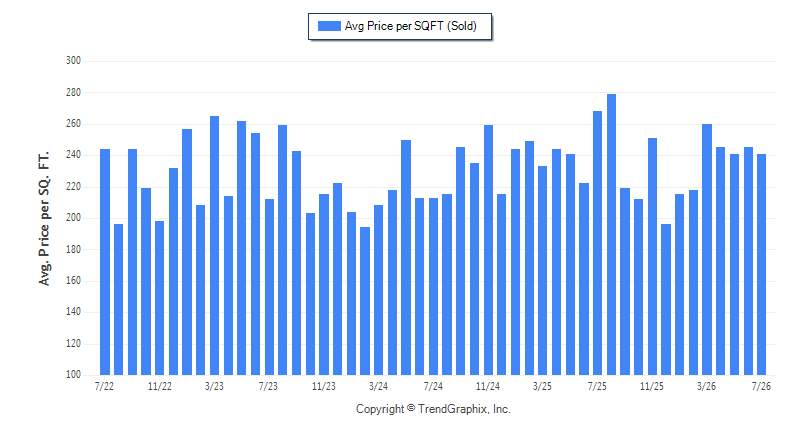Click the 'Avg. Price per SQ. FT.' axis title
The height and width of the screenshot is (434, 800).
tap(44, 218)
